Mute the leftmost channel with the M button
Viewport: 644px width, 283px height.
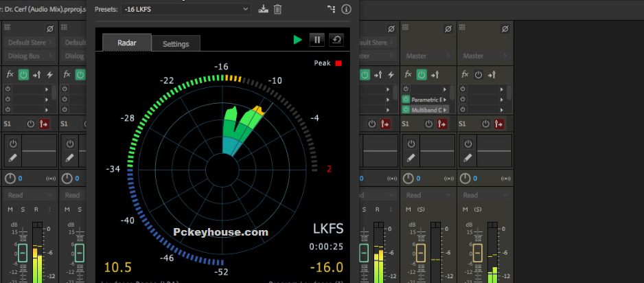pos(10,210)
